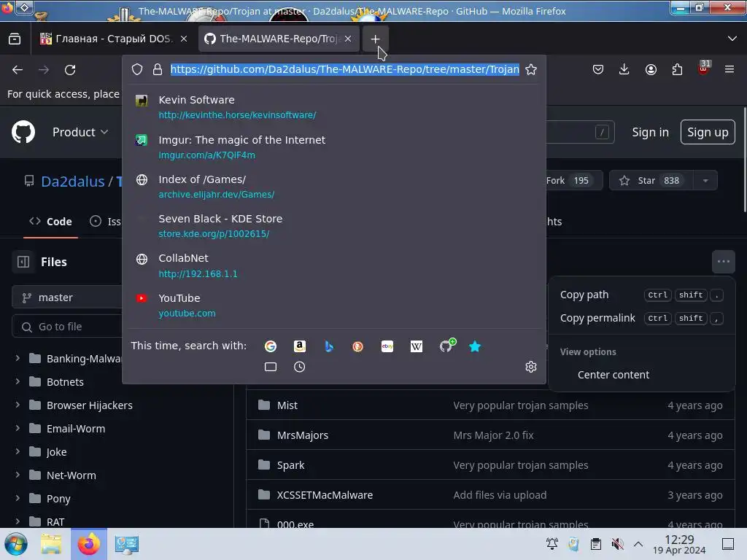747x560 pixels.
Task: Expand the Product menu
Action: click(x=80, y=132)
